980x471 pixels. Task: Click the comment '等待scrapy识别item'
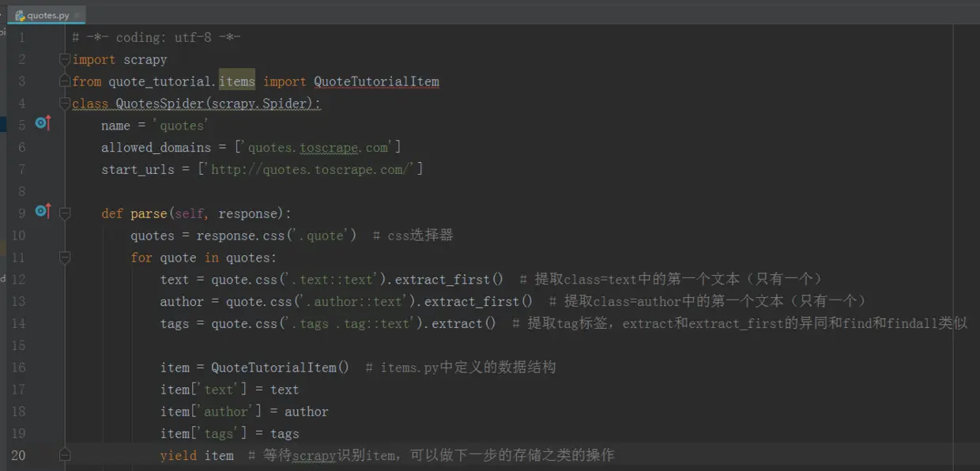click(332, 455)
